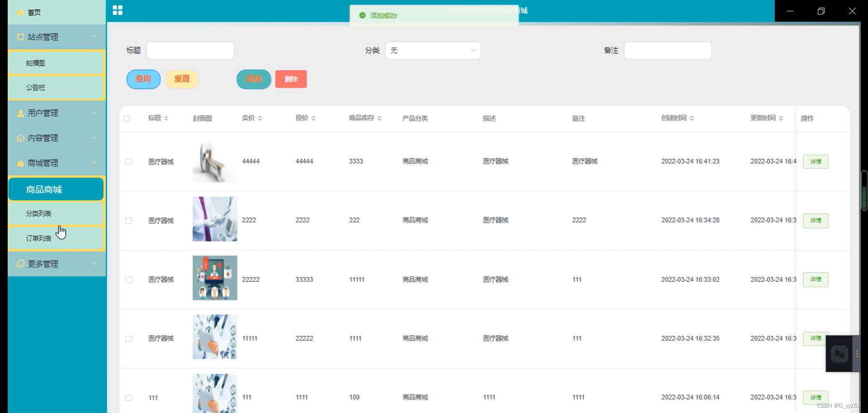Screen dimensions: 868x413
Task: Click the comment icon next to 内容管理
Action: pos(20,138)
